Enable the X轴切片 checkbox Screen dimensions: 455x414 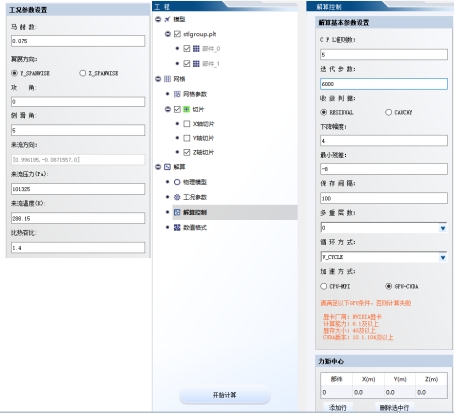coord(187,124)
